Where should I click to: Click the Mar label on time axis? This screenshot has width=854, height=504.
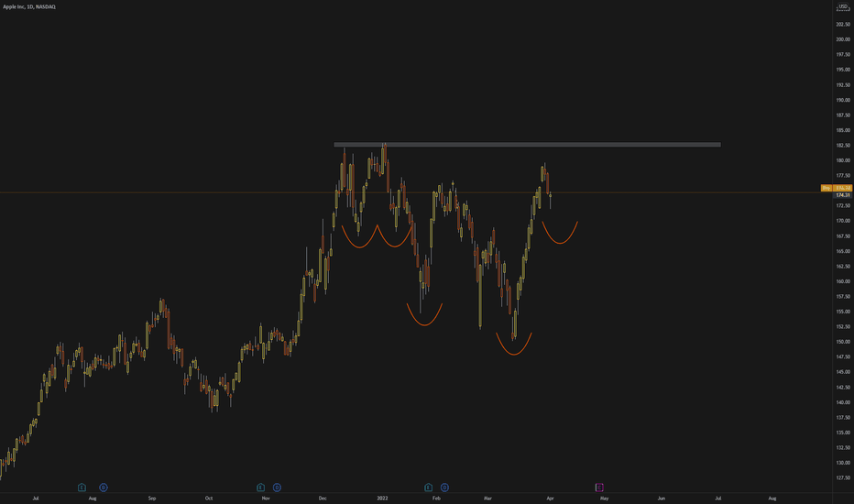[487, 498]
